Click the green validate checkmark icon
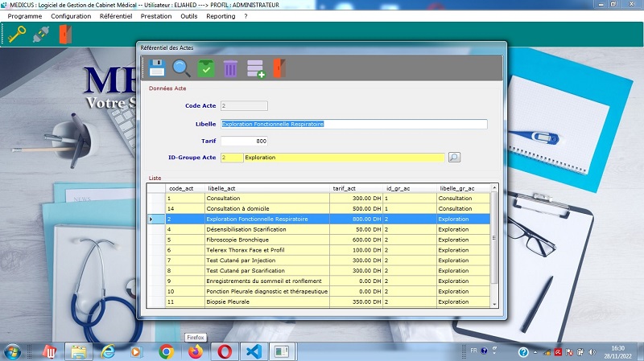The image size is (644, 361). tap(206, 68)
